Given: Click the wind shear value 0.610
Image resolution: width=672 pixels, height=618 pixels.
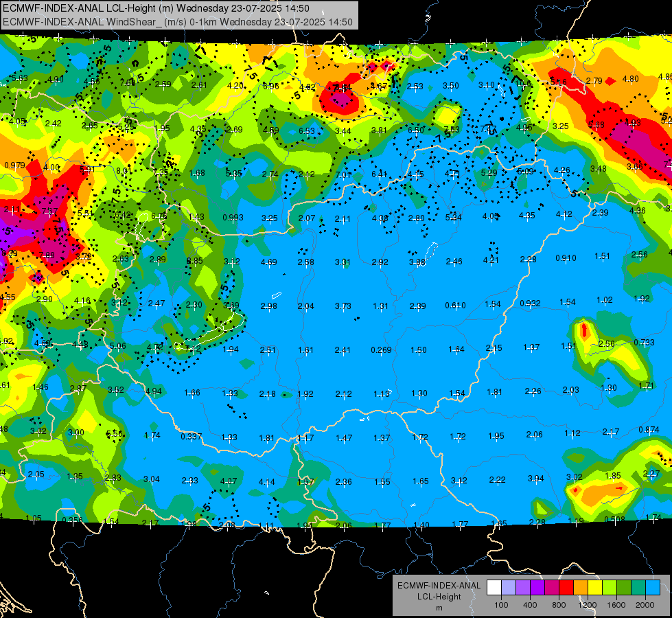Looking at the screenshot, I should click(455, 306).
